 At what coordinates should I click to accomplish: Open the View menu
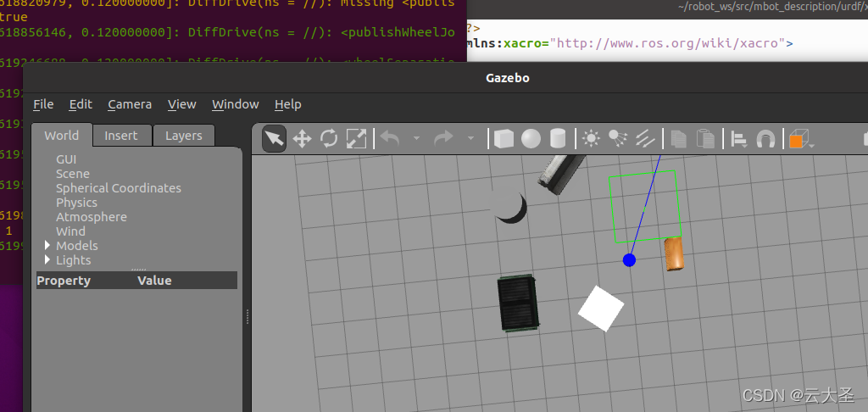(x=181, y=104)
